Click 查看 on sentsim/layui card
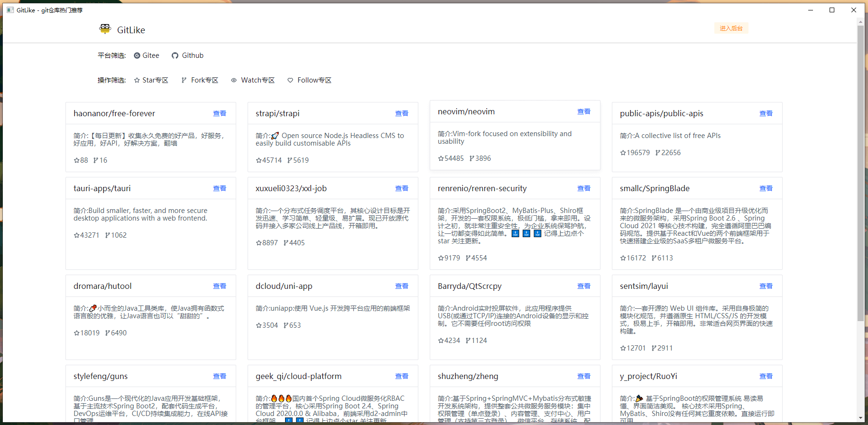This screenshot has width=868, height=425. (x=766, y=286)
